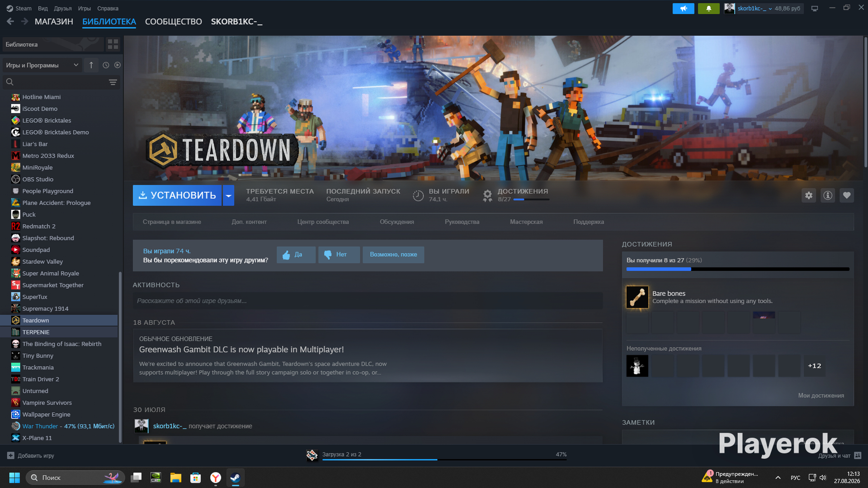Expand the Игры и Программы dropdown

[x=42, y=65]
